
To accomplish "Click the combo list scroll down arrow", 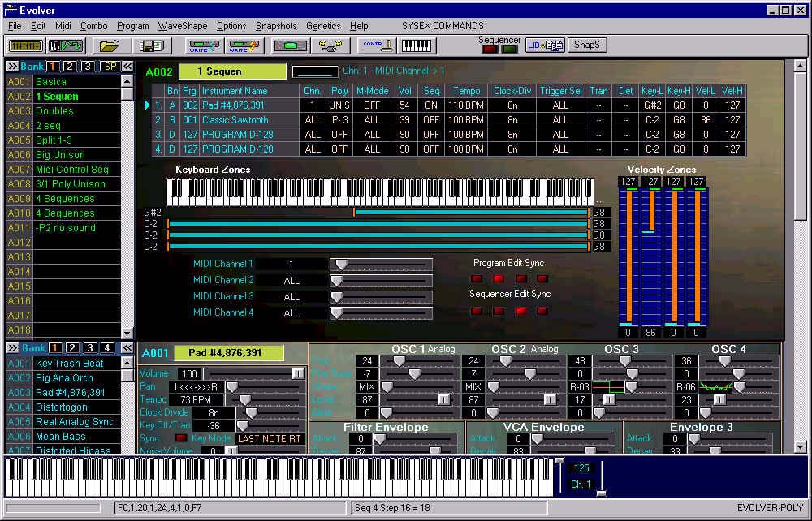I will pos(127,333).
